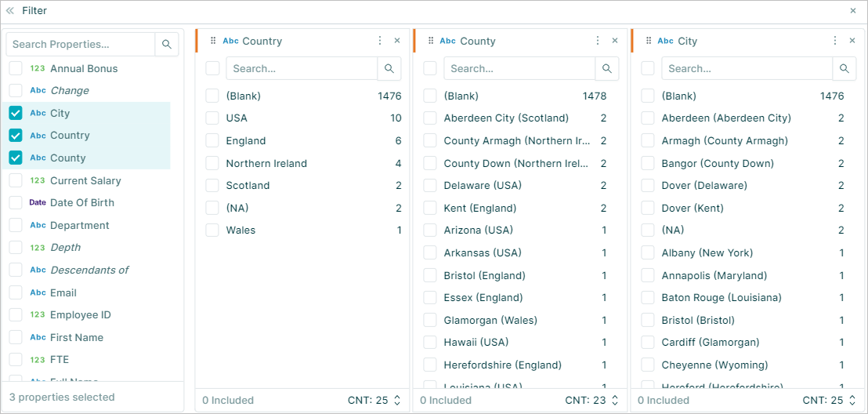This screenshot has width=868, height=414.
Task: Collapse the Filter panel with double chevron
Action: [10, 10]
